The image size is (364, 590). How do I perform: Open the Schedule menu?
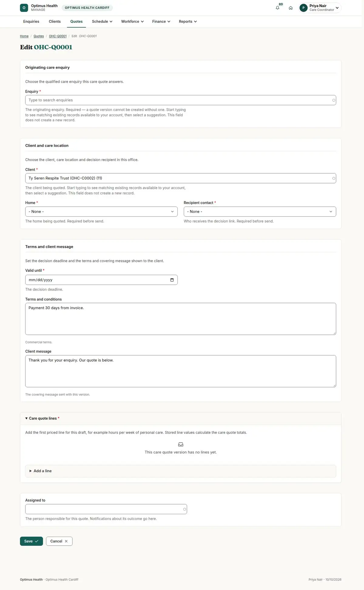[x=102, y=22]
